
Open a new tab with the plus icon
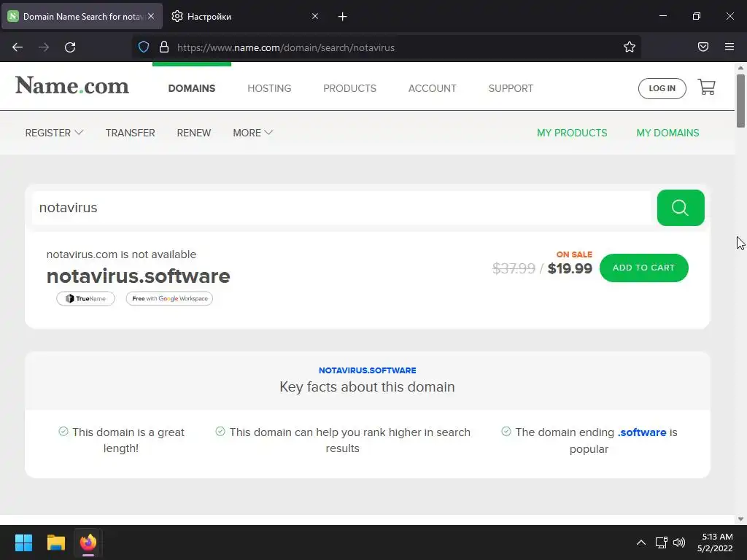(342, 17)
